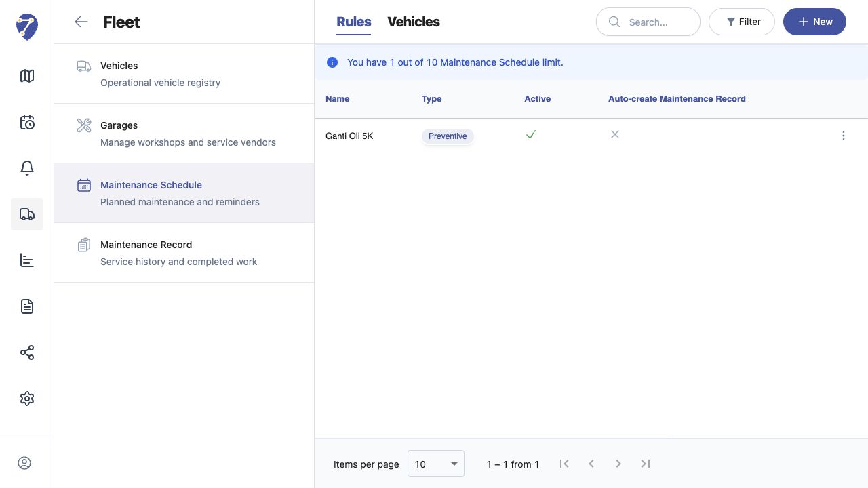Go to last page of results
This screenshot has height=488, width=868.
coord(646,464)
